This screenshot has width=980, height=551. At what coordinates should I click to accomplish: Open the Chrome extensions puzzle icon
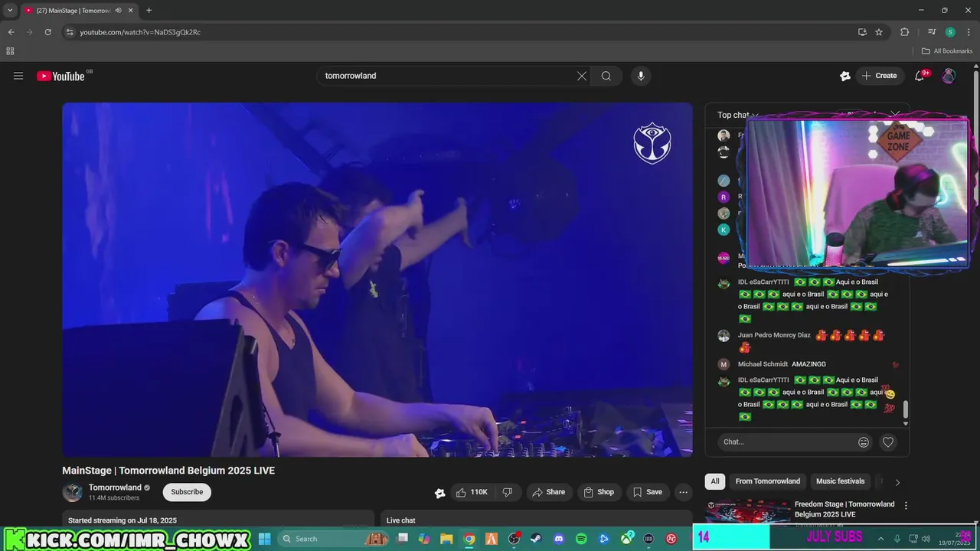[905, 32]
